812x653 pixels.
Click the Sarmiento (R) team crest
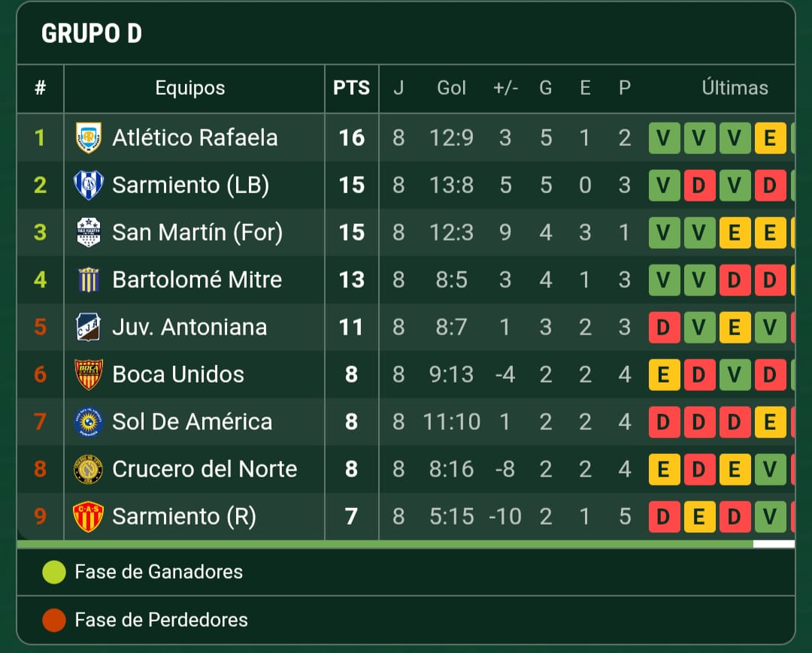coord(89,516)
